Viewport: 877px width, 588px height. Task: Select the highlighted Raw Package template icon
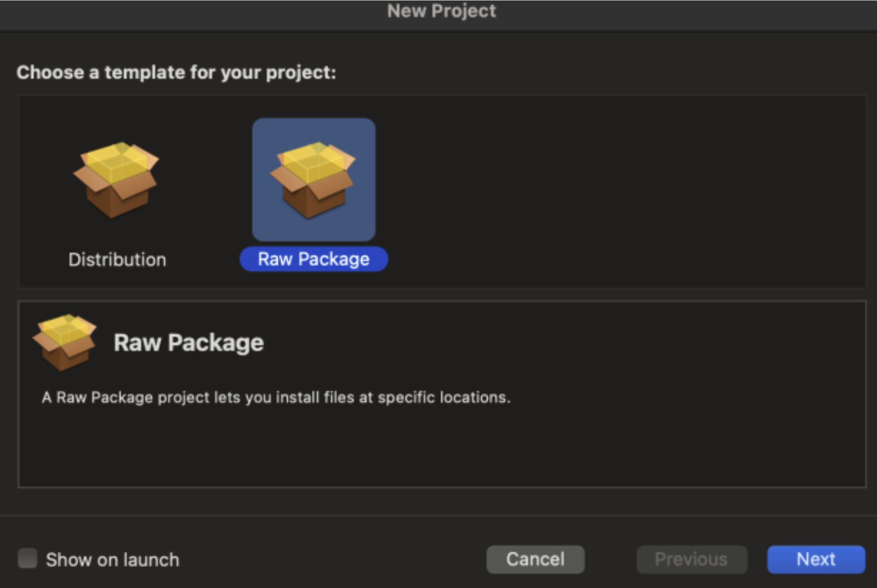tap(314, 180)
